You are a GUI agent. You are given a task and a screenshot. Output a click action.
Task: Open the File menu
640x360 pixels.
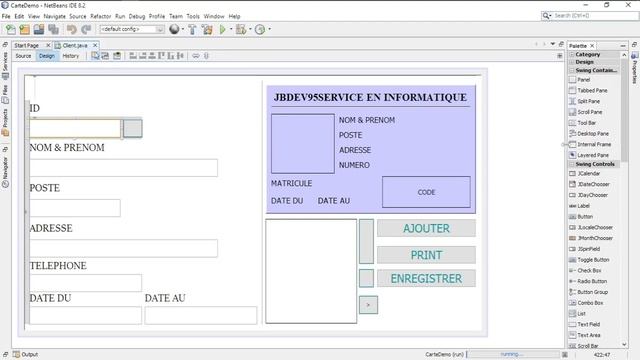(6, 16)
